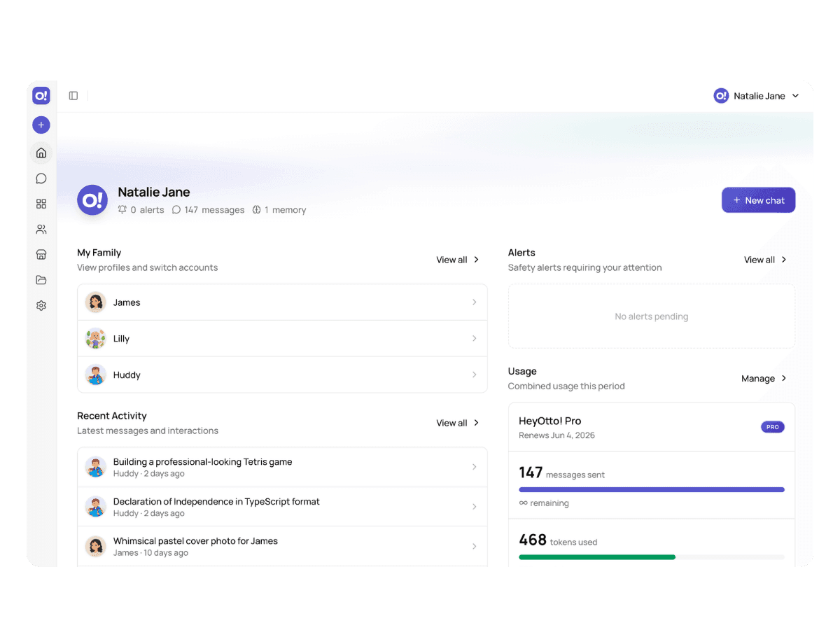
Task: Open the family members icon in the sidebar
Action: (41, 229)
